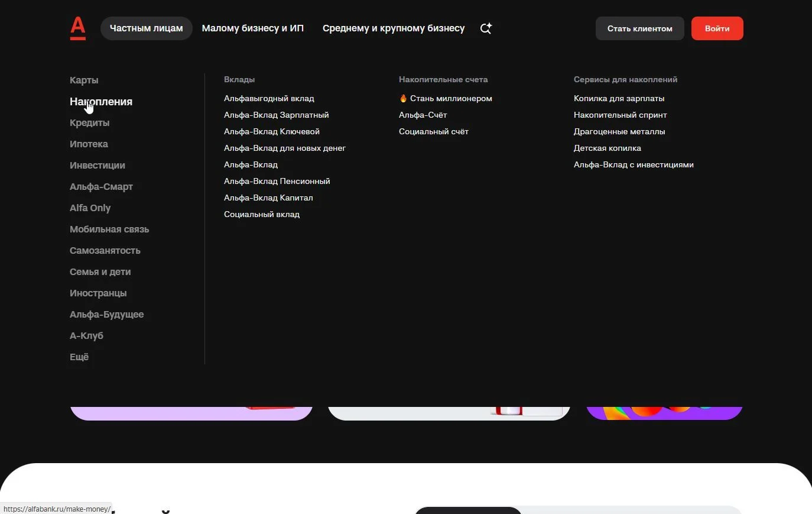Click the red Alfa-Bank logo
Viewport: 812px width, 514px height.
pos(78,28)
